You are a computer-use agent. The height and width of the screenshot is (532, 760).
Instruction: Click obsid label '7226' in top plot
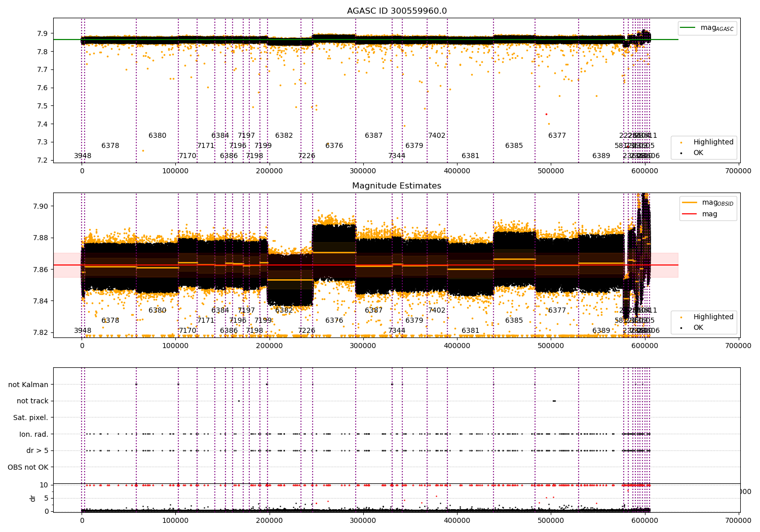tap(307, 156)
